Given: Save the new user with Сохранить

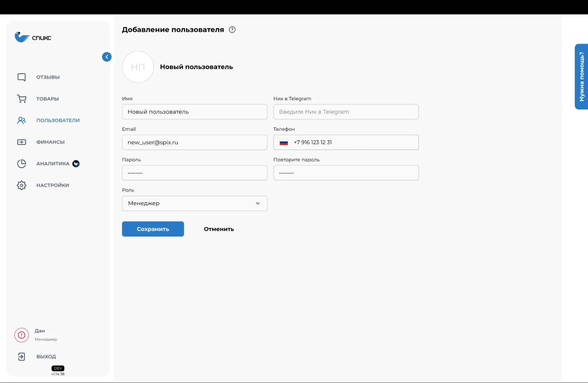Looking at the screenshot, I should (x=153, y=229).
